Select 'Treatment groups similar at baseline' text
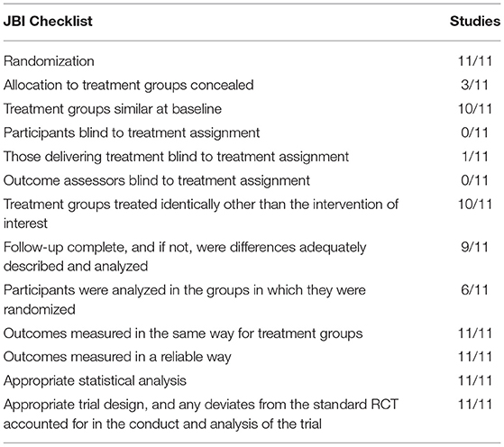Viewport: 504px width, 447px height. click(113, 109)
